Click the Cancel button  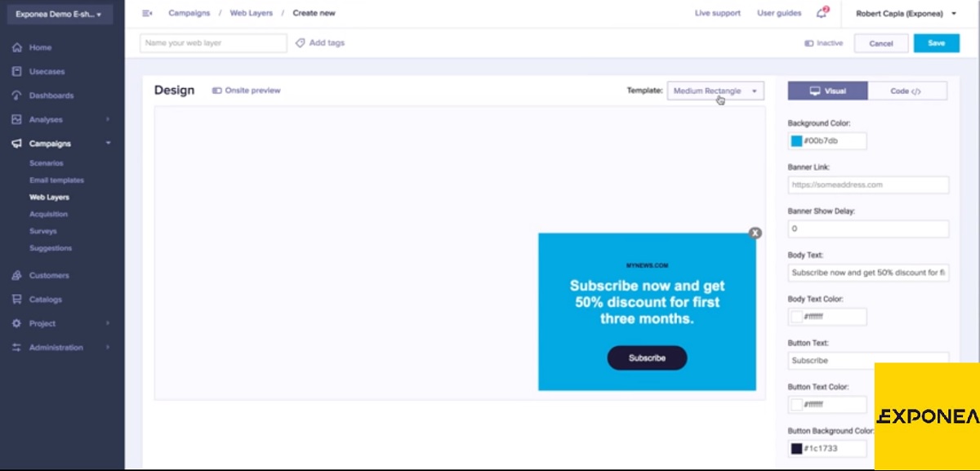pos(880,43)
